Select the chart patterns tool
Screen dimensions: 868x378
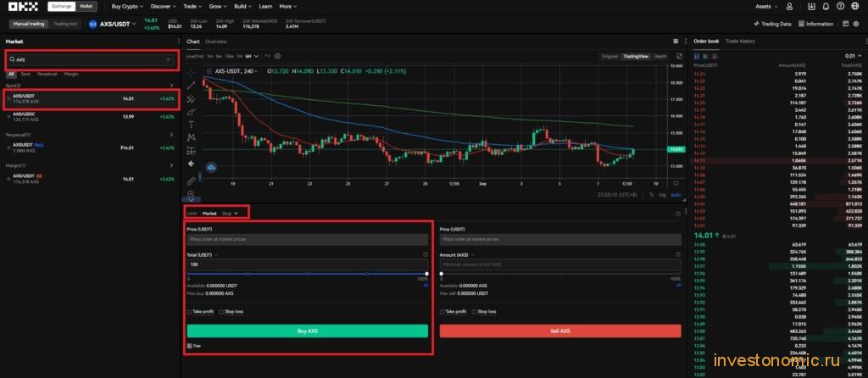click(191, 137)
